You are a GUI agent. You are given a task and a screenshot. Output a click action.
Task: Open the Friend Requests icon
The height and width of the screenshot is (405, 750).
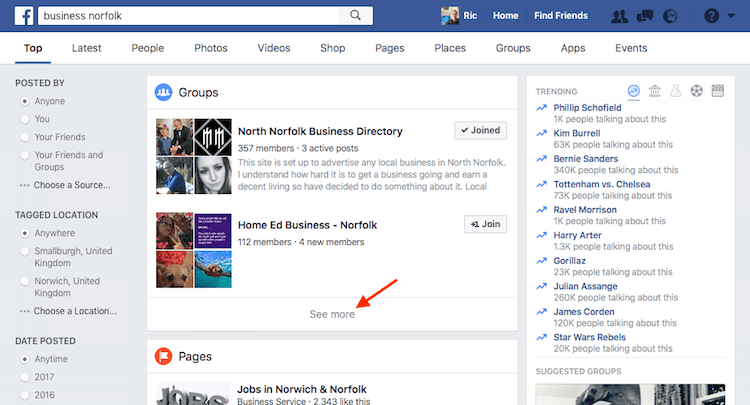tap(620, 16)
